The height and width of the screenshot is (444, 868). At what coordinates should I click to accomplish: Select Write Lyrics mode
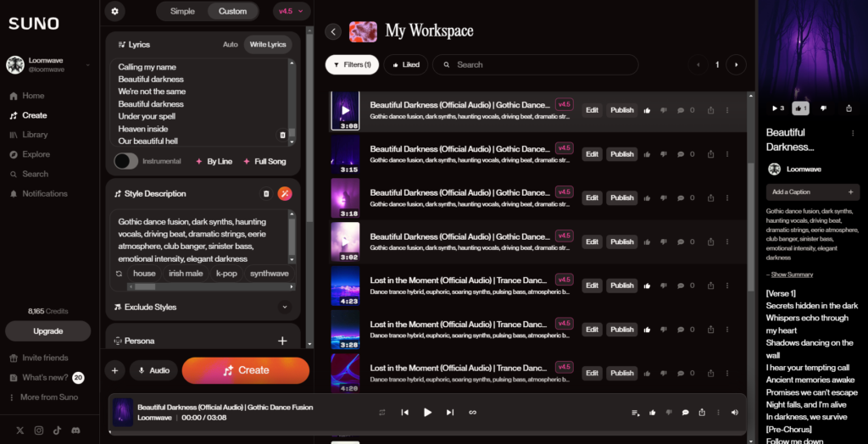click(268, 44)
